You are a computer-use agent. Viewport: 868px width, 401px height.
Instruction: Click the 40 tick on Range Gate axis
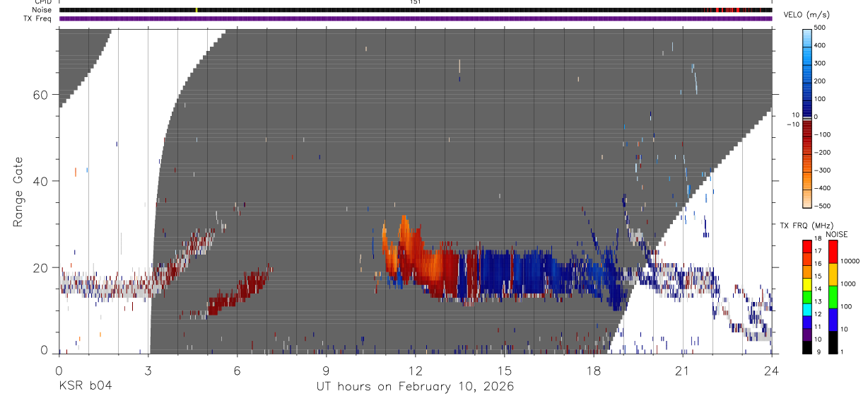click(x=41, y=181)
